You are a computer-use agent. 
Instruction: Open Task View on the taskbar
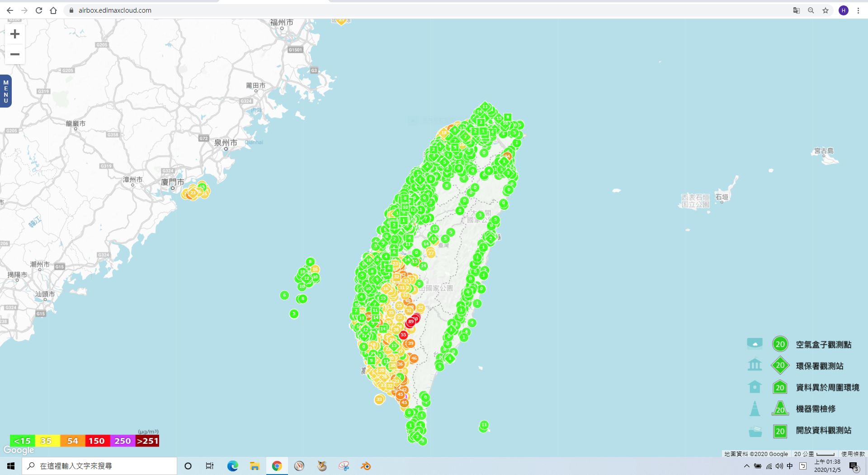(x=210, y=466)
